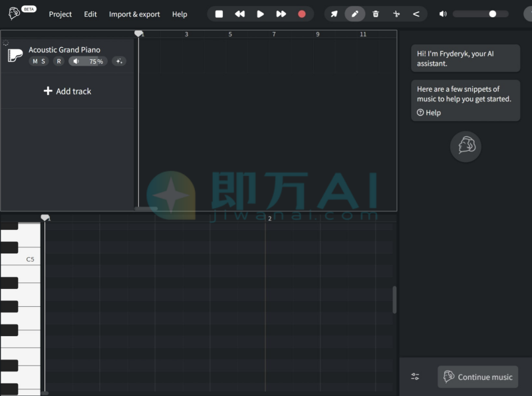Screen dimensions: 532x396
Task: Click the Continue music button
Action: (x=477, y=377)
